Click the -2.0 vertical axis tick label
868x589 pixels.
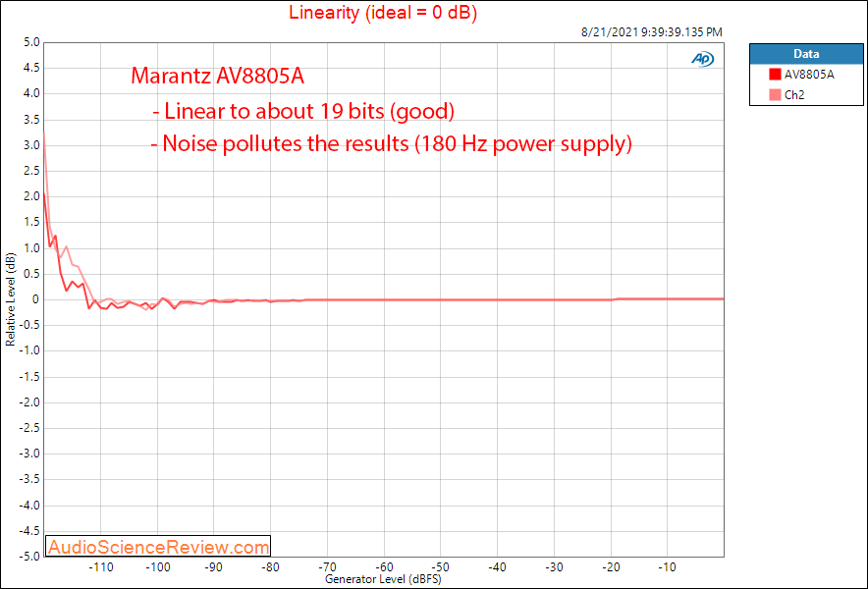click(30, 402)
